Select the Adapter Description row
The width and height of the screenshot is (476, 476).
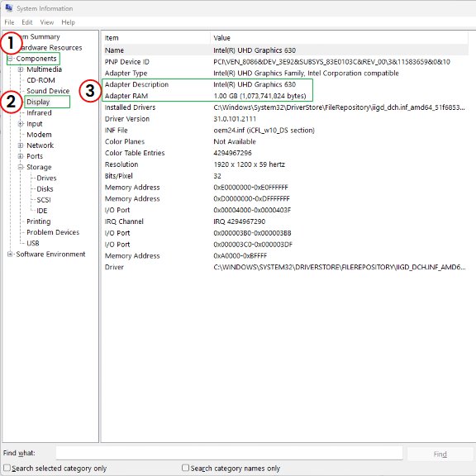point(285,84)
